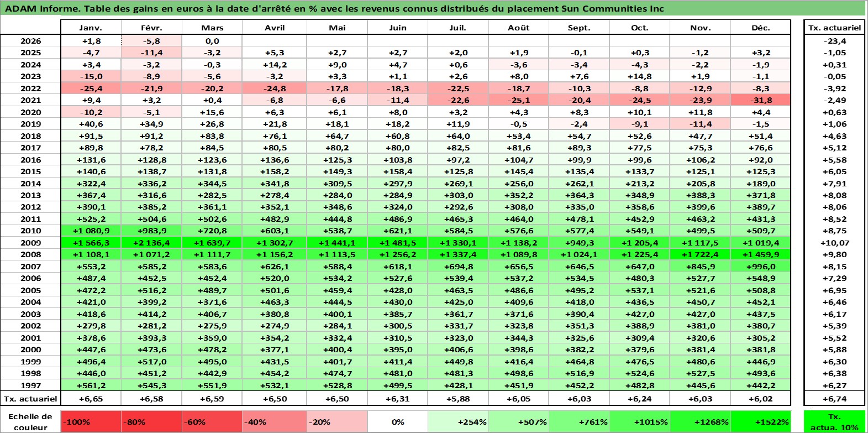868x433 pixels.
Task: Select the +10,07 actuarial rate for 2009
Action: [x=834, y=243]
